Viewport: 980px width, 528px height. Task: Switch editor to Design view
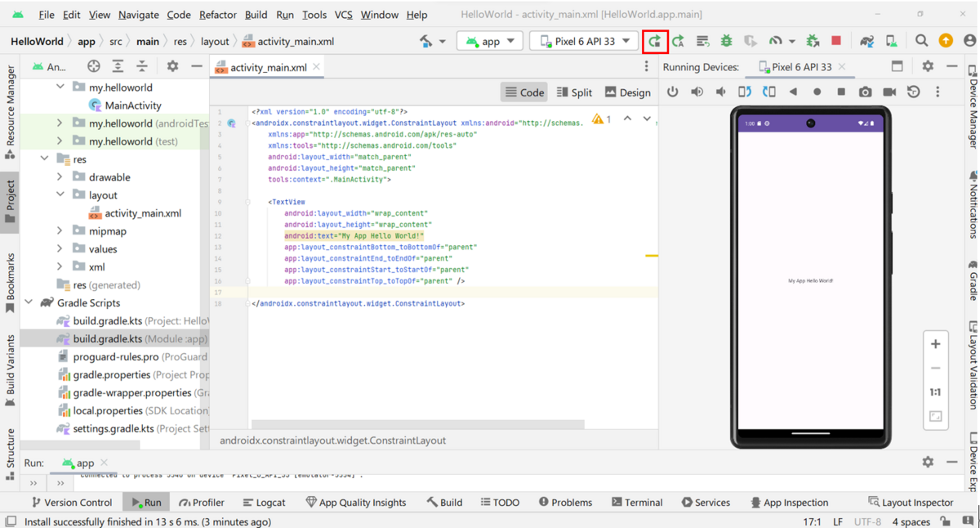(x=628, y=92)
